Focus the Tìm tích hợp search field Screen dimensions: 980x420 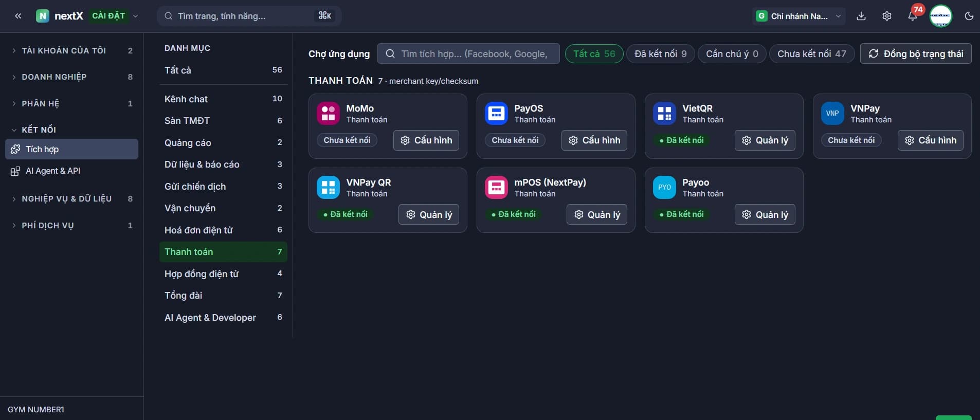pos(468,54)
